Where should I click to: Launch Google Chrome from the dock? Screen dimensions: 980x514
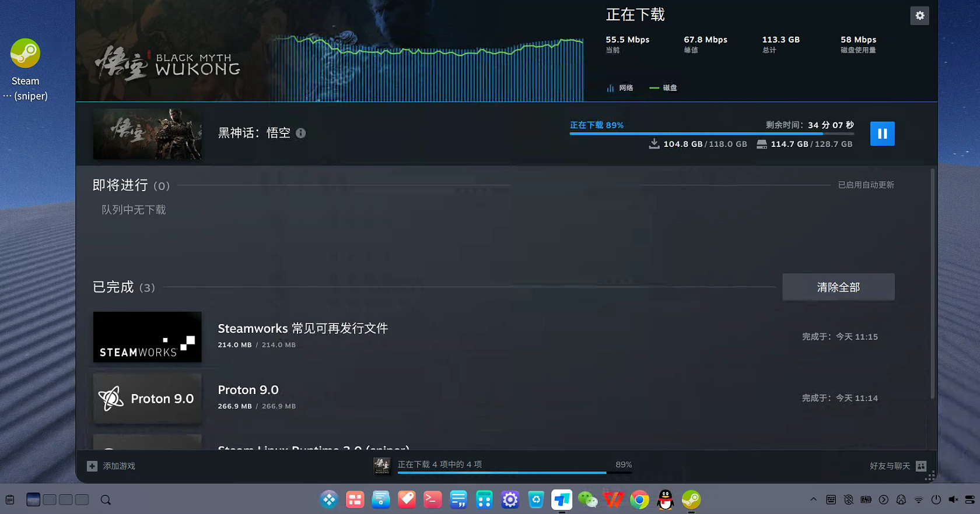pos(639,499)
